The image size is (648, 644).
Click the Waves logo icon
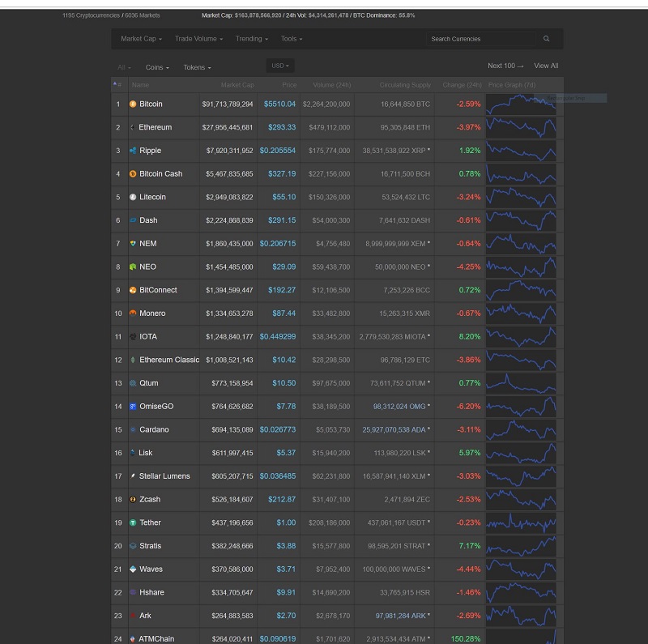(x=133, y=569)
